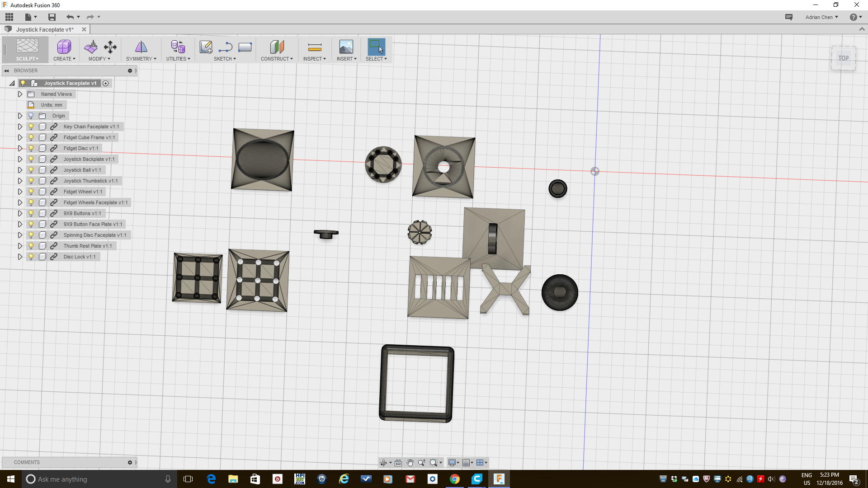Hide the Fidget Disc v1:1 component
Screen dimensions: 868x488
click(x=31, y=148)
